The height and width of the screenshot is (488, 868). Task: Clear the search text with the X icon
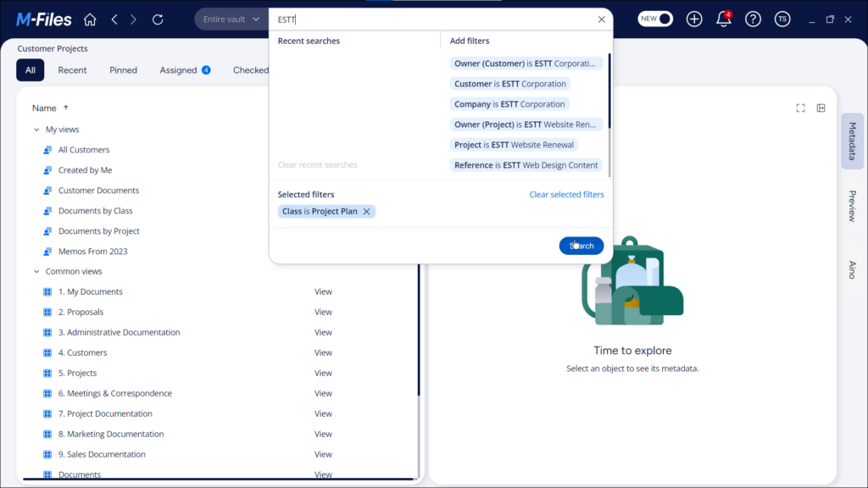[x=601, y=19]
